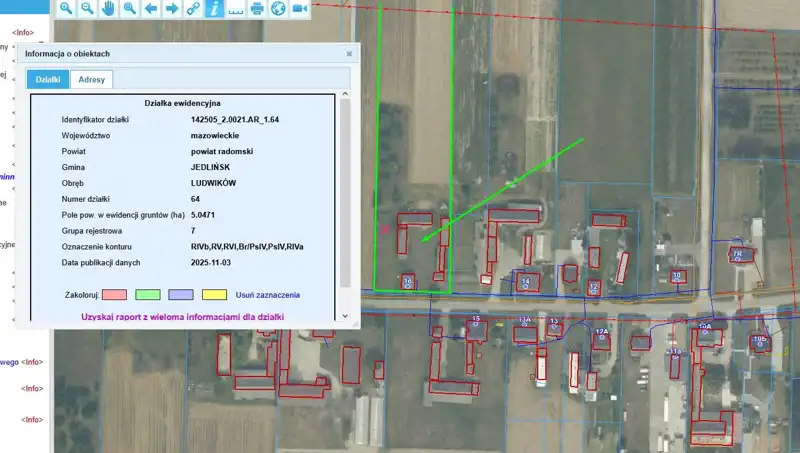Choose the yellow highlight swatch
The height and width of the screenshot is (453, 800).
point(214,295)
